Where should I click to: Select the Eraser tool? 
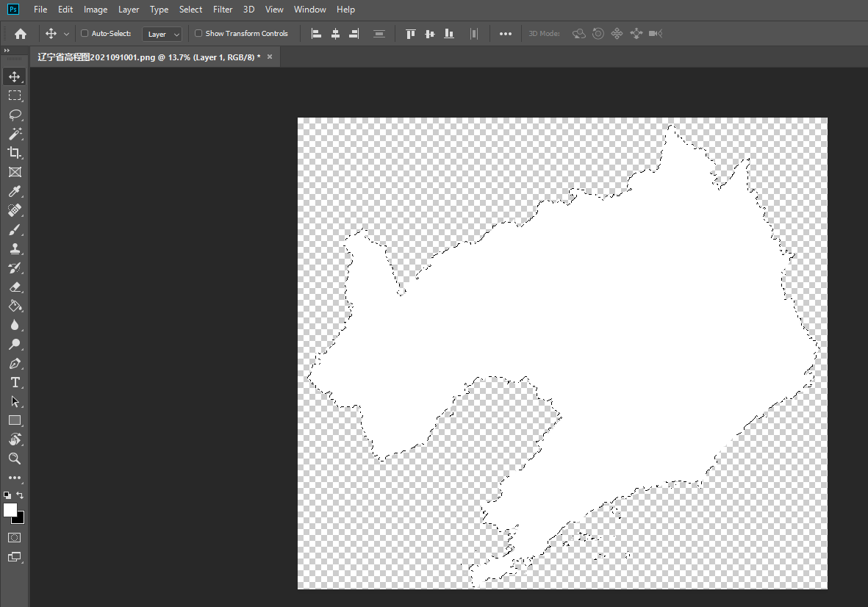click(15, 287)
